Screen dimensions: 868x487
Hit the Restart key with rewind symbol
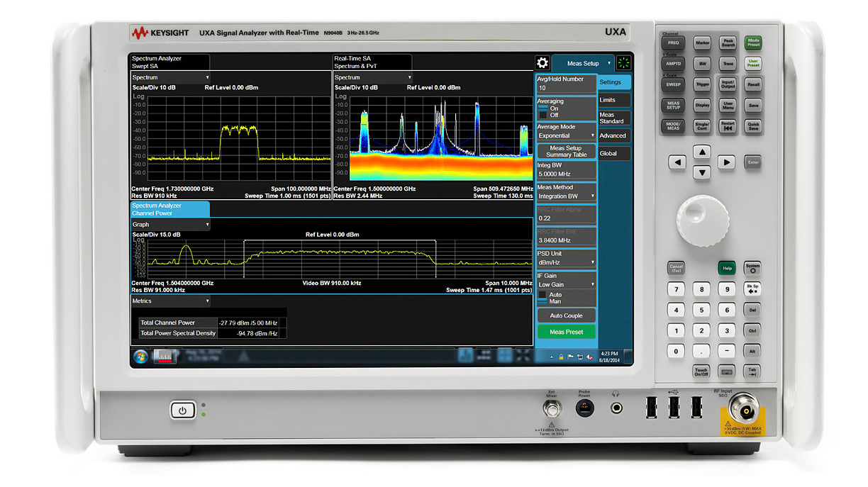coord(728,125)
